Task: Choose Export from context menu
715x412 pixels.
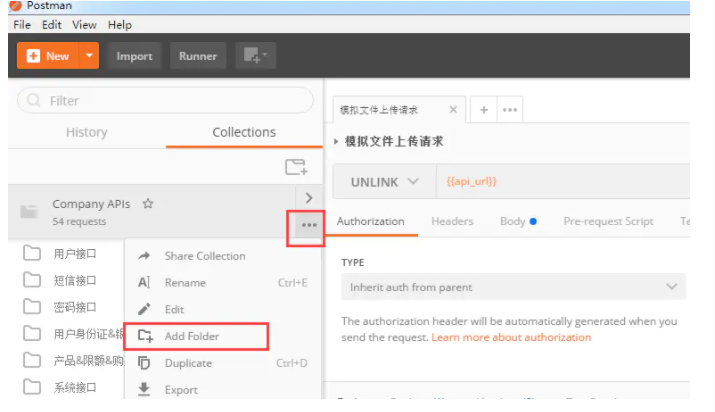Action: coord(223,389)
